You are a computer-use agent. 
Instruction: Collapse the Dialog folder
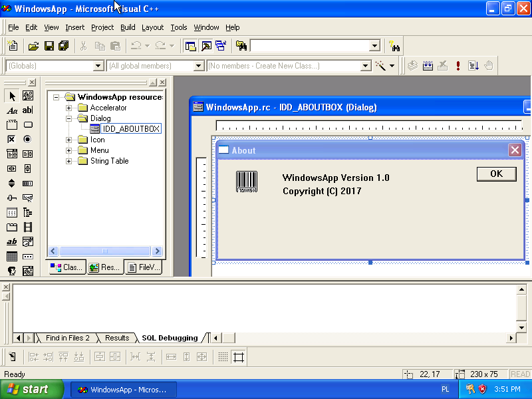coord(69,118)
